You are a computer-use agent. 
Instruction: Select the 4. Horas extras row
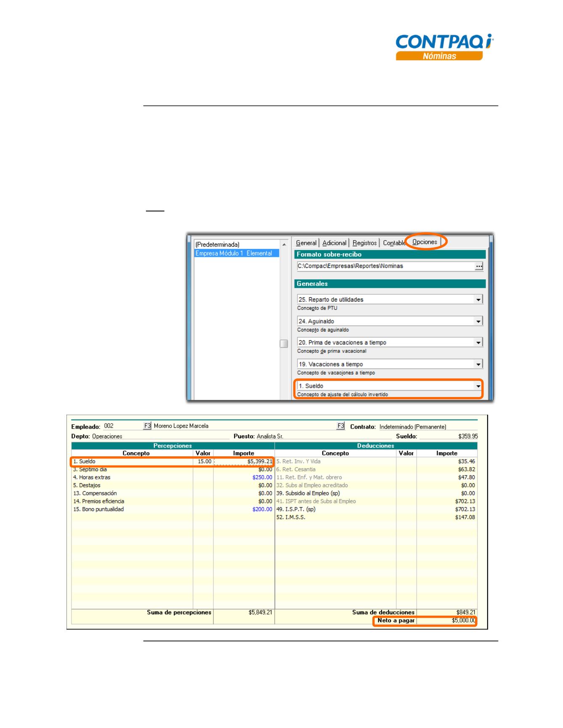pyautogui.click(x=173, y=477)
